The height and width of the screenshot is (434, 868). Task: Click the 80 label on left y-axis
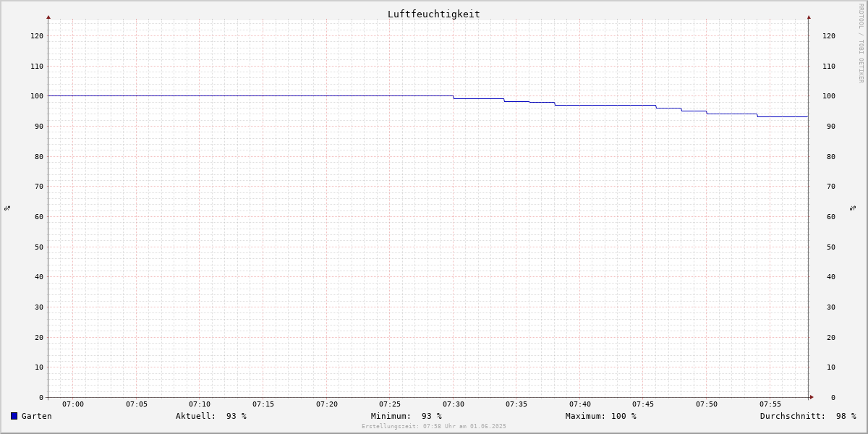pyautogui.click(x=39, y=156)
